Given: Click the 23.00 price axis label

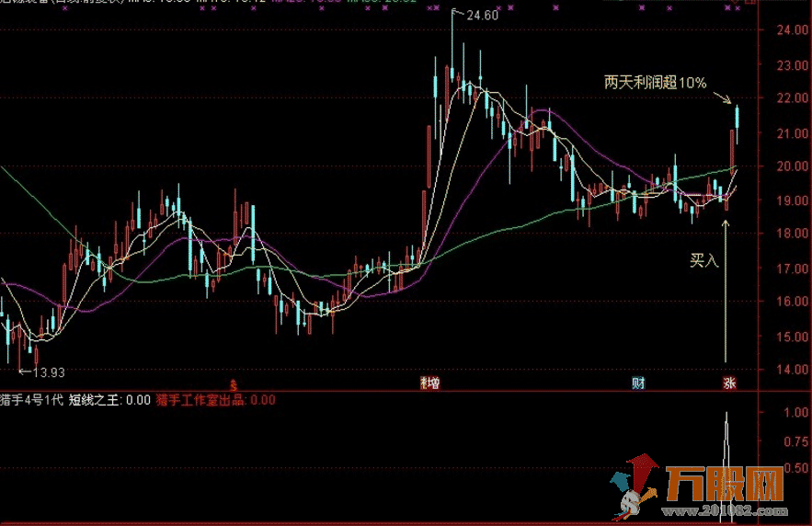Looking at the screenshot, I should click(x=792, y=65).
